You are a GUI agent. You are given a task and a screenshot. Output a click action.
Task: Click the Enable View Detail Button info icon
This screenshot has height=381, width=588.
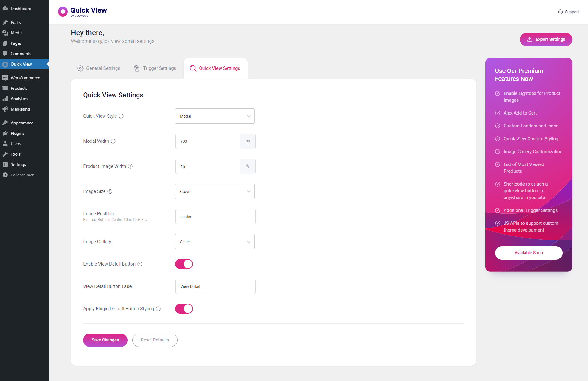(x=140, y=264)
